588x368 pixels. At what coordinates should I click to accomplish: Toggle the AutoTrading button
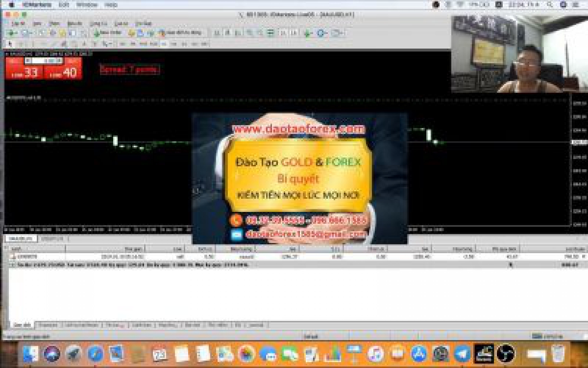[x=180, y=33]
